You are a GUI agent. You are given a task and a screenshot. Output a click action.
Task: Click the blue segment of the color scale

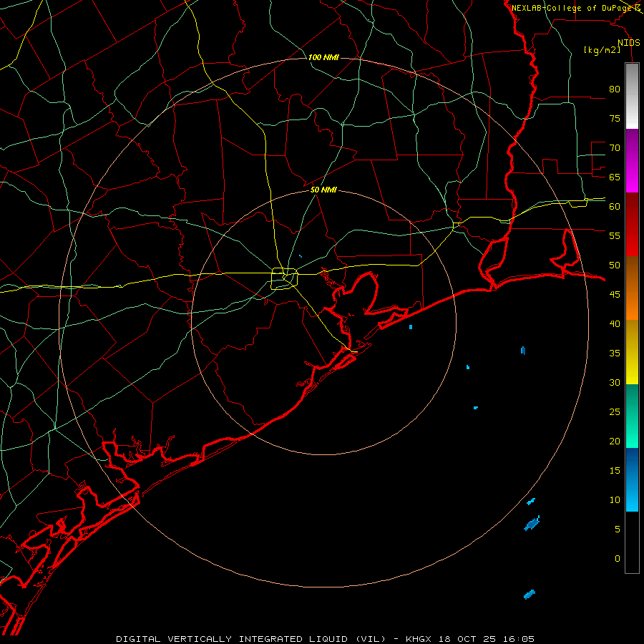click(632, 479)
